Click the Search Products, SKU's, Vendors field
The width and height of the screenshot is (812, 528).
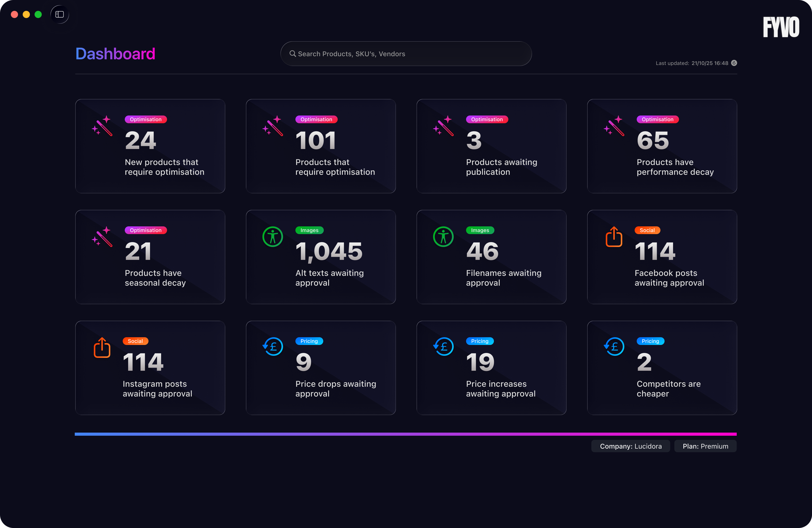(x=406, y=54)
